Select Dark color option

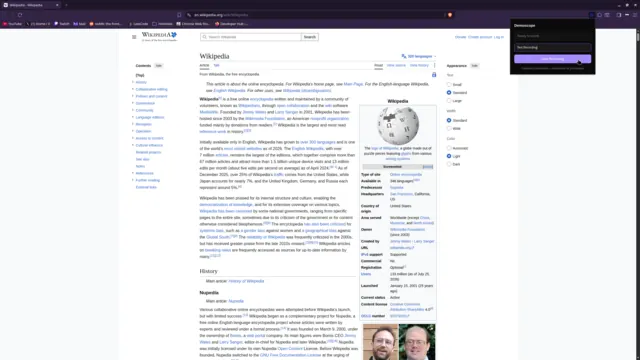[x=449, y=164]
